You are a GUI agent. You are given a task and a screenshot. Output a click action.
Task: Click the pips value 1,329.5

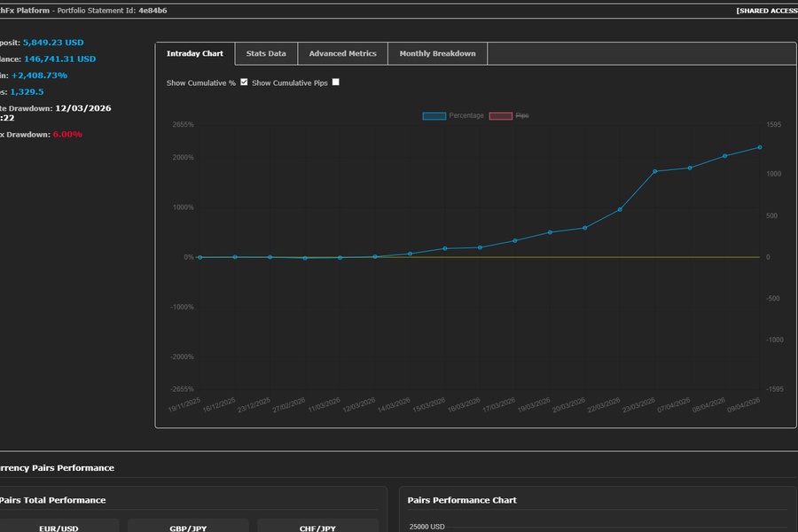(x=27, y=92)
